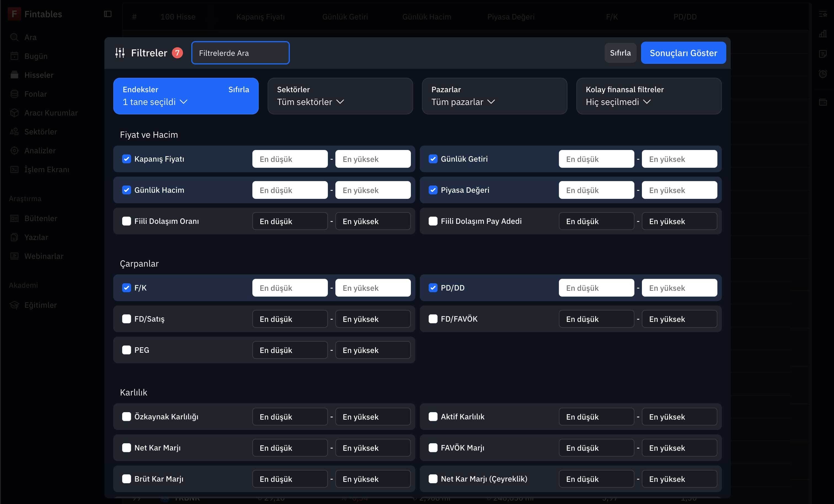This screenshot has width=834, height=504.
Task: Open Bugün calendar icon in sidebar
Action: tap(14, 56)
